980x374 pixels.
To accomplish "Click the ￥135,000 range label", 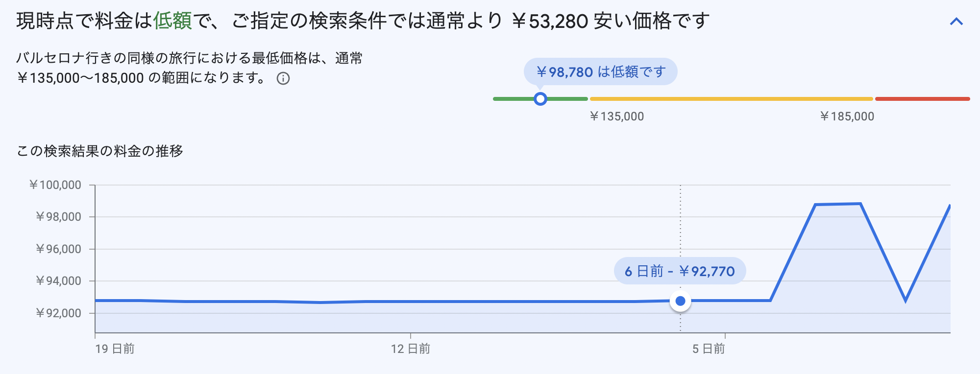I will point(616,117).
